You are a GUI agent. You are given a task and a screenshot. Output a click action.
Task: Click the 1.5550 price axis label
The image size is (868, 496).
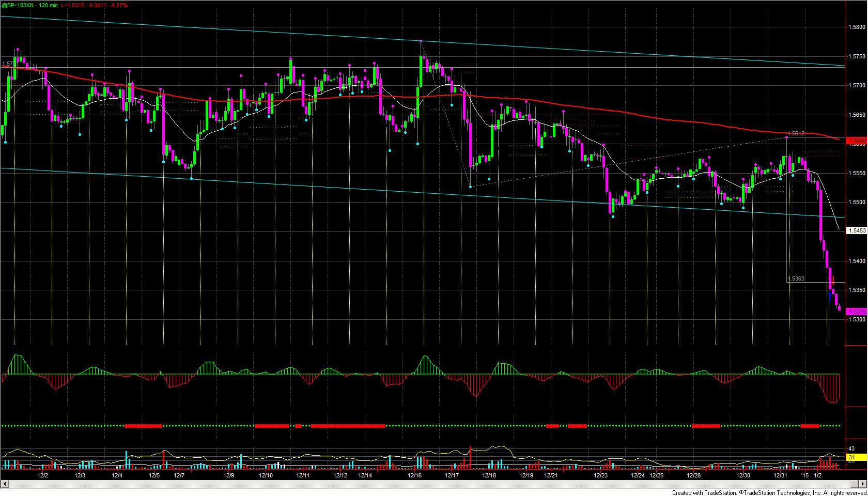(x=858, y=173)
